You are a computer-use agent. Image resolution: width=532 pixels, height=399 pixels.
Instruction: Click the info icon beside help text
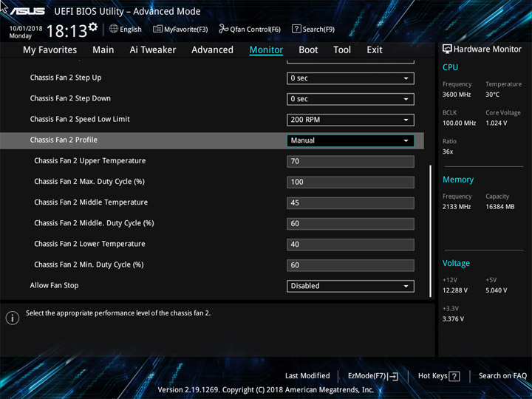pos(13,318)
